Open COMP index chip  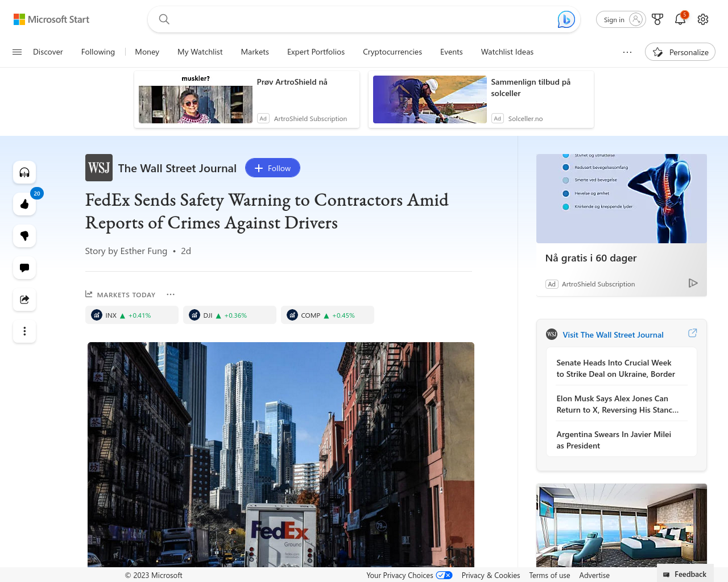click(328, 315)
